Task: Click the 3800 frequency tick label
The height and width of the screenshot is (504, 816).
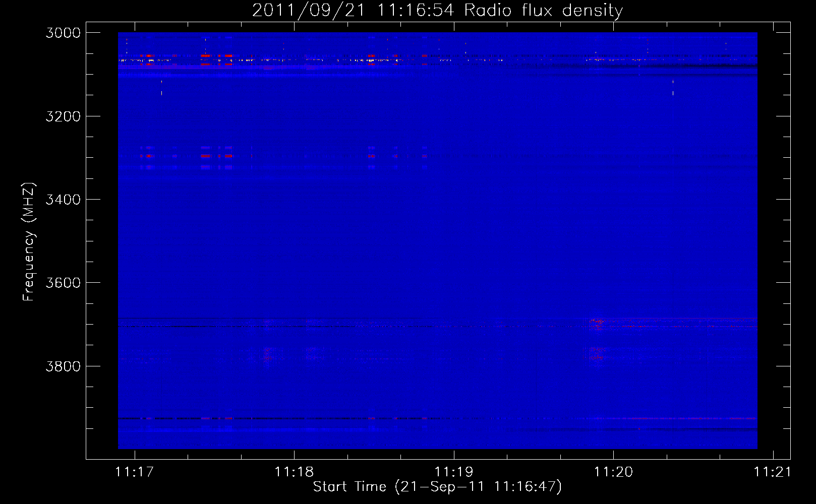Action: click(63, 366)
